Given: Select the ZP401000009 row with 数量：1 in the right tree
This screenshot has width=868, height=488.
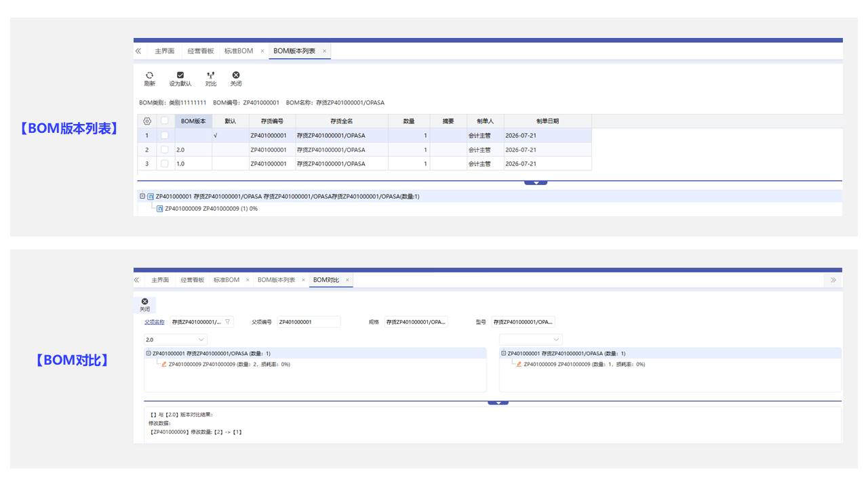Looking at the screenshot, I should tap(585, 364).
